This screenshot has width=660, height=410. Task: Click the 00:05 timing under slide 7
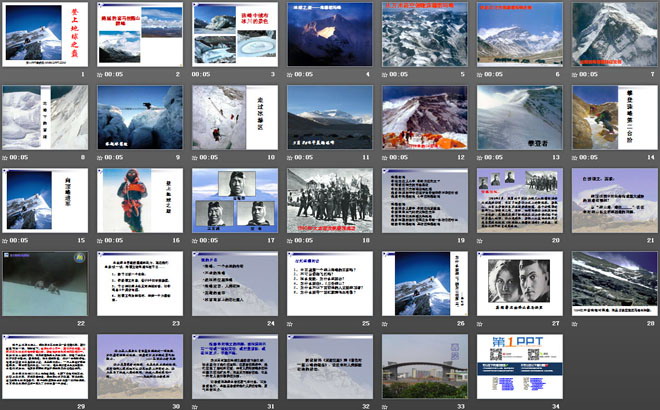coord(588,75)
